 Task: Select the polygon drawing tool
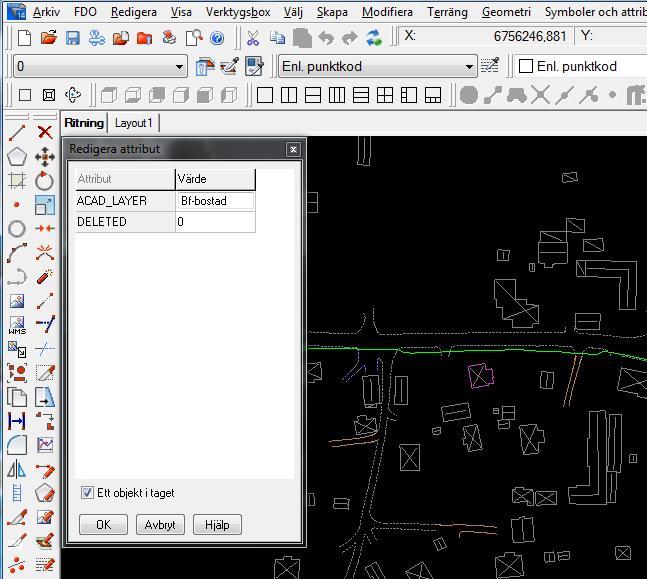coord(17,157)
